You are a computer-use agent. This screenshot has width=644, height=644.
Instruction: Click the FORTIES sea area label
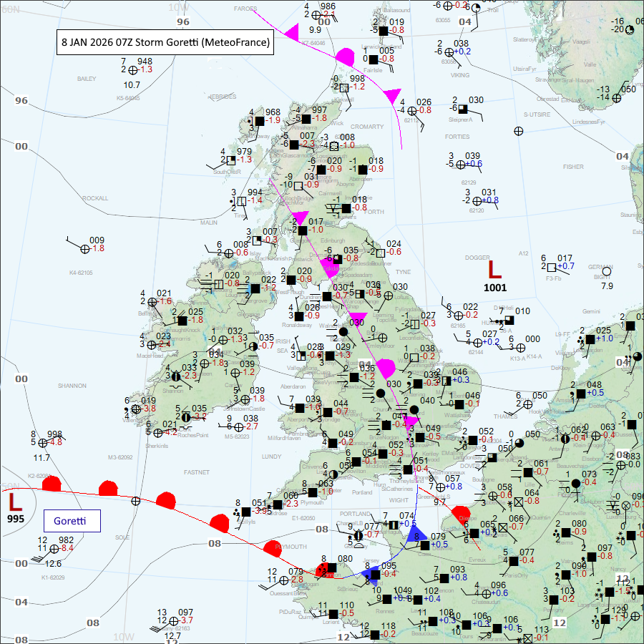point(457,137)
